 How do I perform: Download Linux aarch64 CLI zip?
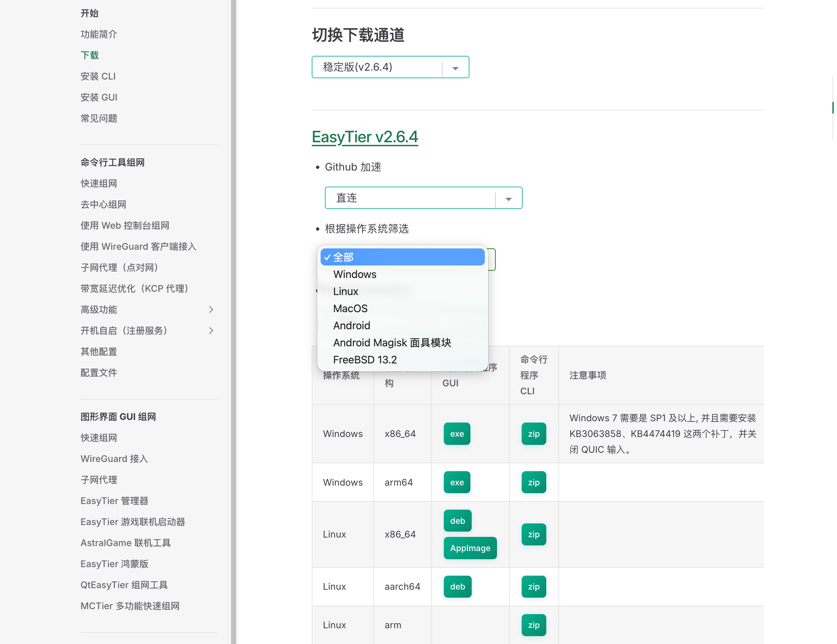coord(533,586)
